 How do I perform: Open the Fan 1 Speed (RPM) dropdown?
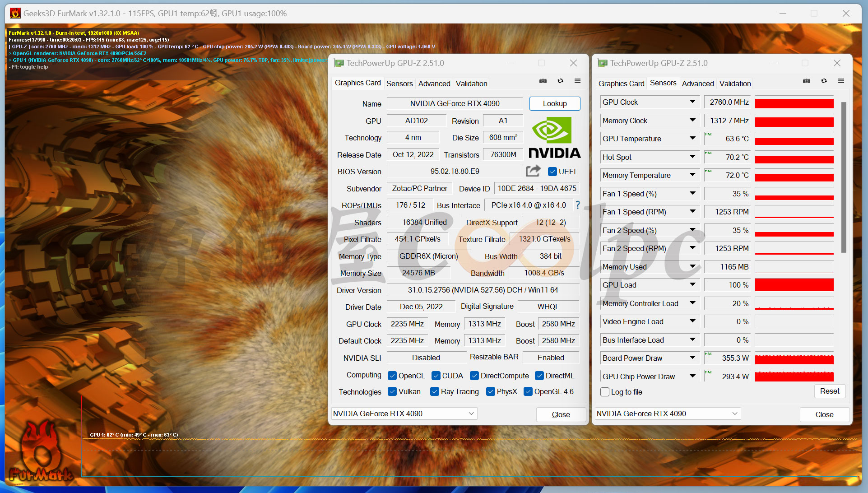692,212
